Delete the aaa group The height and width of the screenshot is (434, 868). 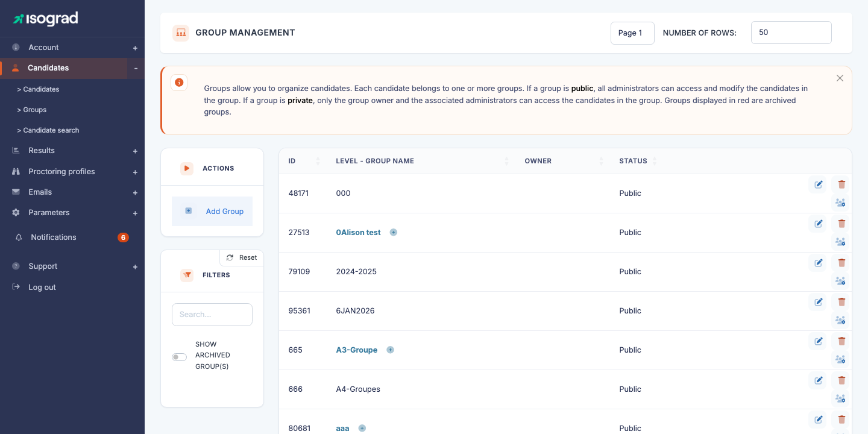pos(841,420)
